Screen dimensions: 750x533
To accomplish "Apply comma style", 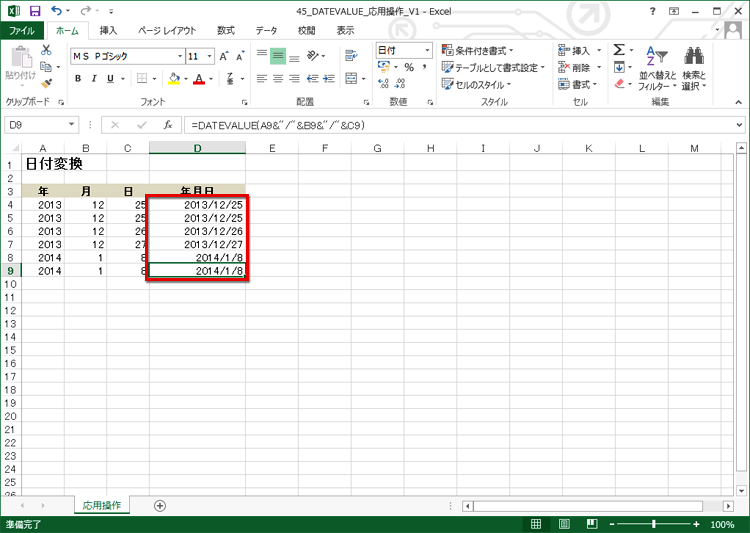I will (x=424, y=67).
